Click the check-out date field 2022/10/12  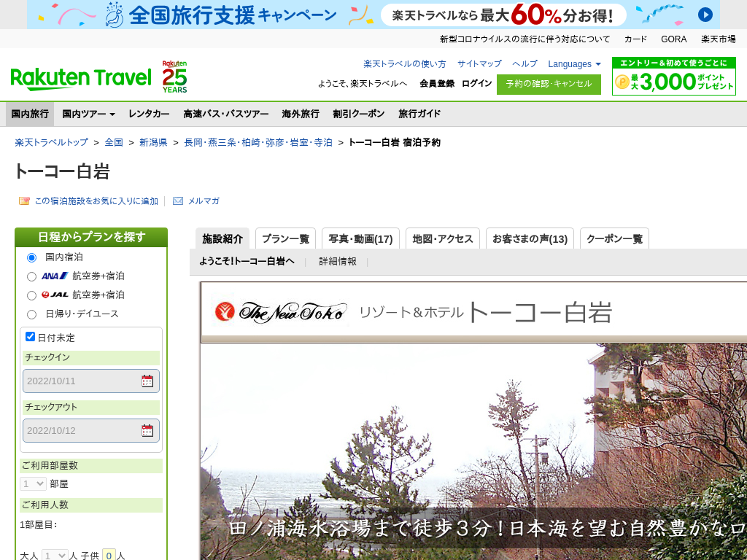click(91, 430)
